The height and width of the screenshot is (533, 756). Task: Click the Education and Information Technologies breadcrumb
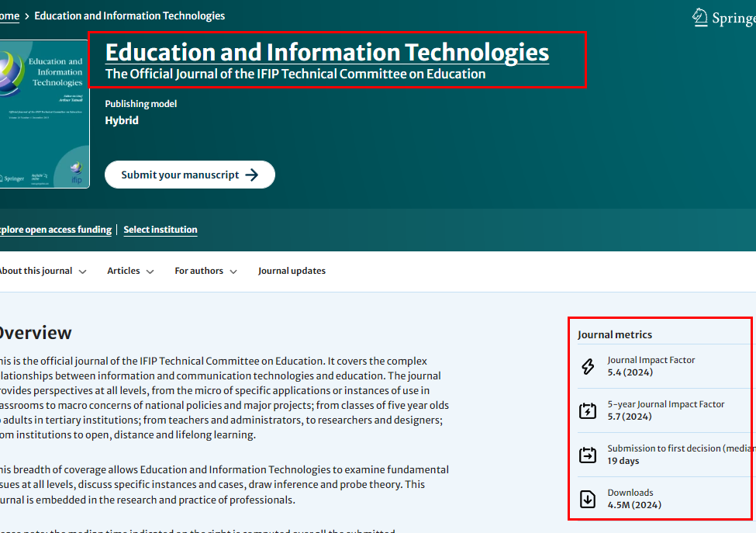tap(129, 16)
